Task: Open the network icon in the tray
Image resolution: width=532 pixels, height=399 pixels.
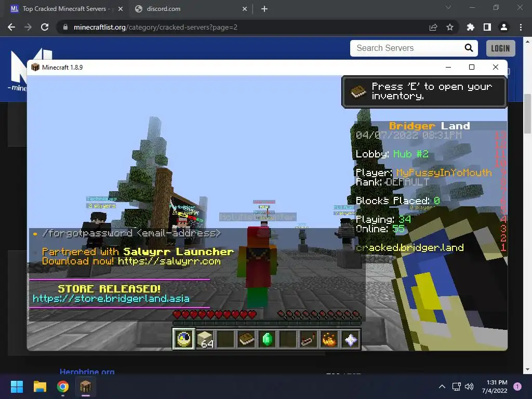Action: [x=456, y=387]
